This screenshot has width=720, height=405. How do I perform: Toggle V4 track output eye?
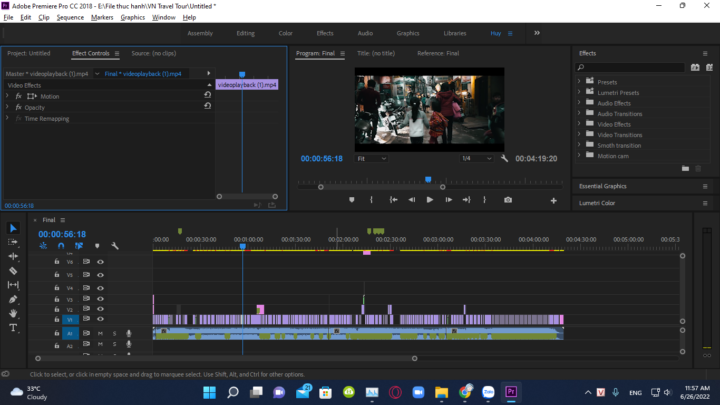[x=100, y=288]
